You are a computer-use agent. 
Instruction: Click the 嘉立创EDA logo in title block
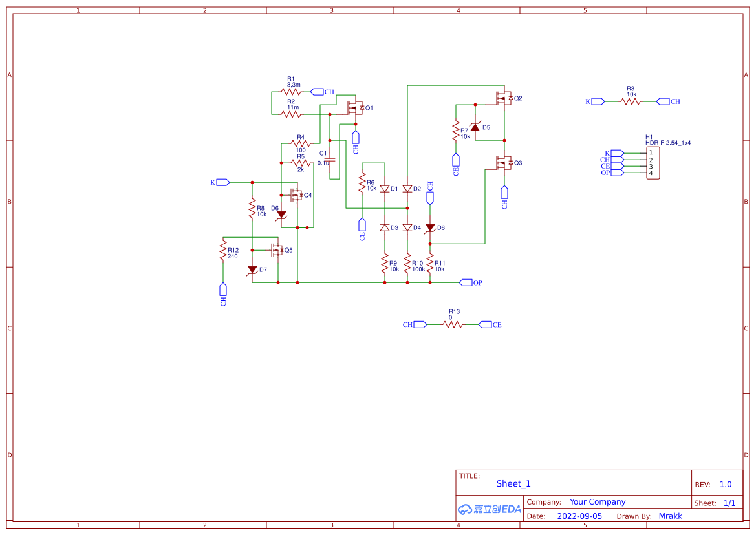(488, 509)
